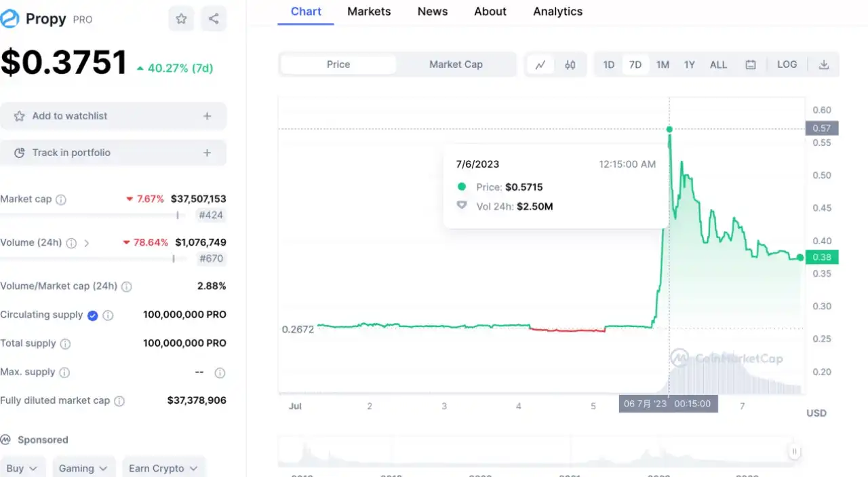The height and width of the screenshot is (477, 868).
Task: Open the calendar date range picker
Action: [x=751, y=65]
